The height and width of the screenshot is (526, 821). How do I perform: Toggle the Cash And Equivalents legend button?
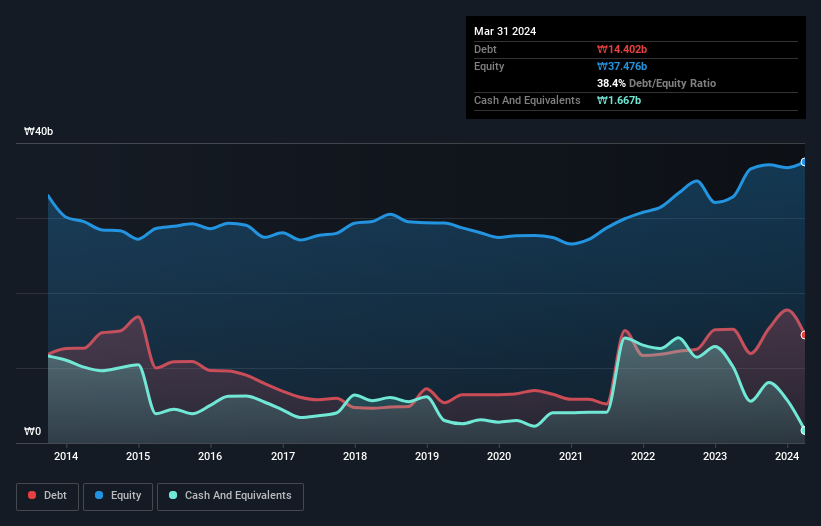point(230,496)
